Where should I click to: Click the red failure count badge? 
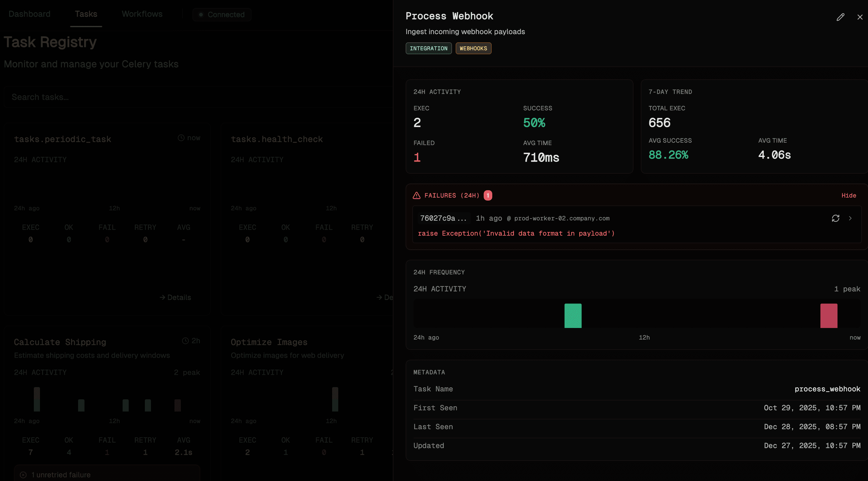click(488, 195)
